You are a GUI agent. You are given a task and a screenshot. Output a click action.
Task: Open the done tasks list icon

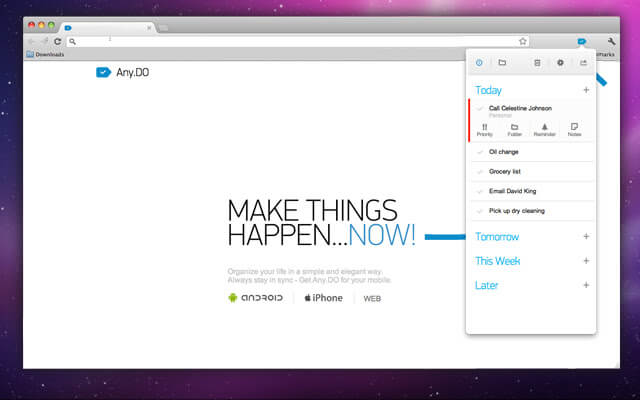pyautogui.click(x=537, y=62)
